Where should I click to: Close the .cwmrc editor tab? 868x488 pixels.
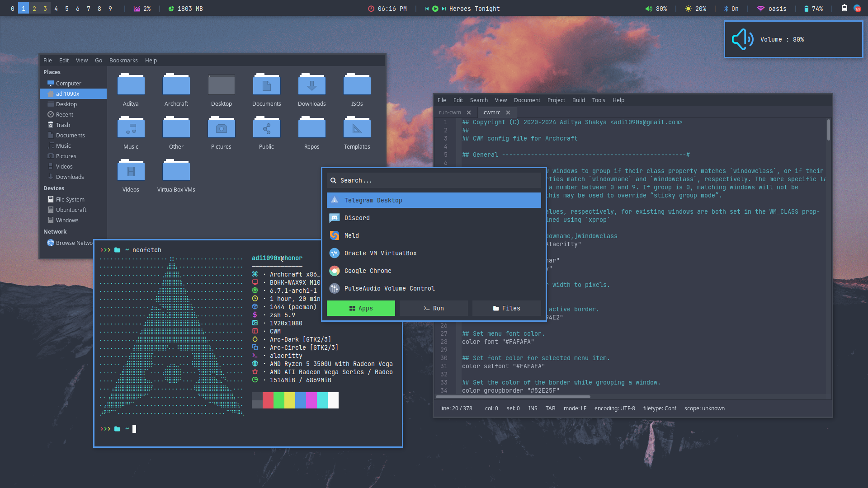(x=508, y=113)
